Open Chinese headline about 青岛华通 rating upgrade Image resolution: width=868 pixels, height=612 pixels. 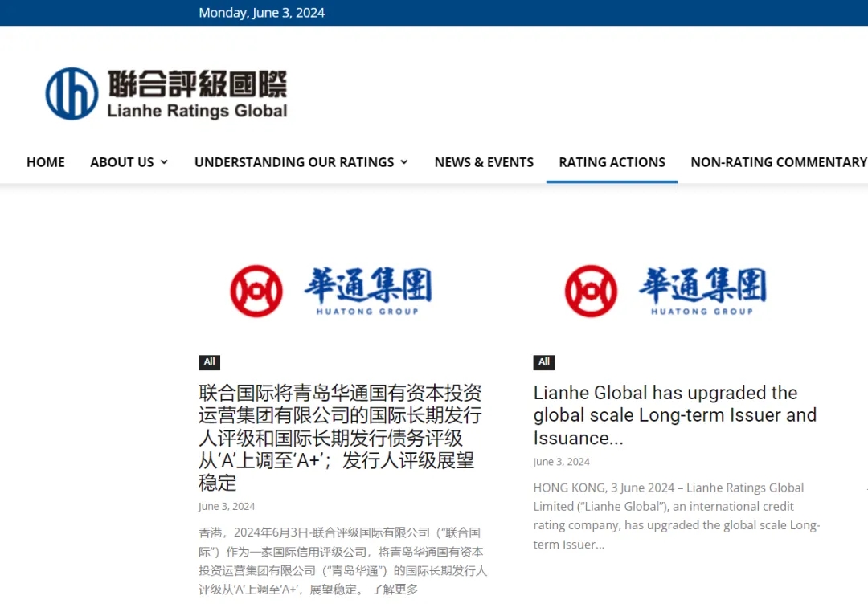pyautogui.click(x=340, y=438)
